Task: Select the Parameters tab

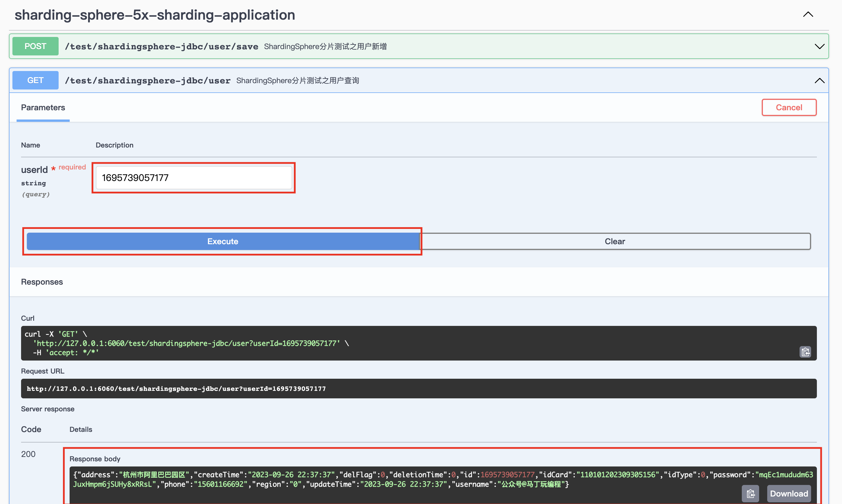Action: coord(43,107)
